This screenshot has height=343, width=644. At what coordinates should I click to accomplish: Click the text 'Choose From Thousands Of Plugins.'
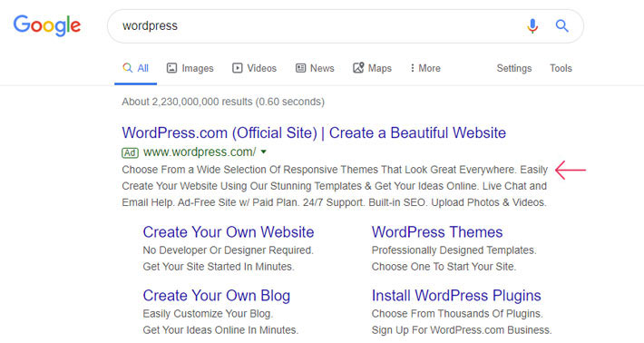point(457,314)
